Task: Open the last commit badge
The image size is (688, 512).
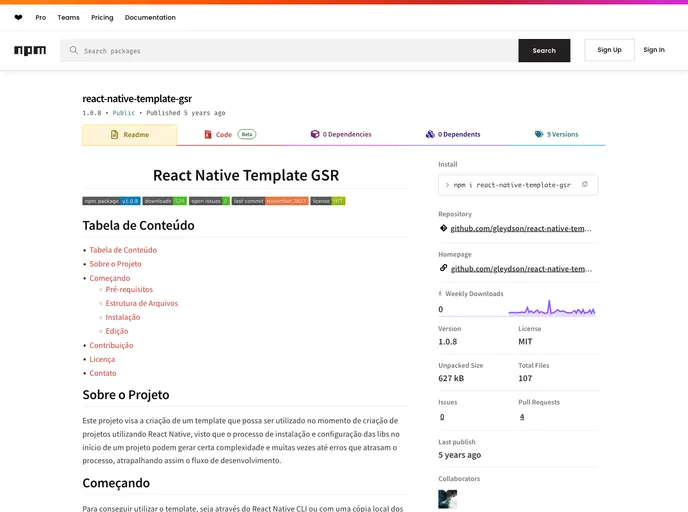Action: 270,201
